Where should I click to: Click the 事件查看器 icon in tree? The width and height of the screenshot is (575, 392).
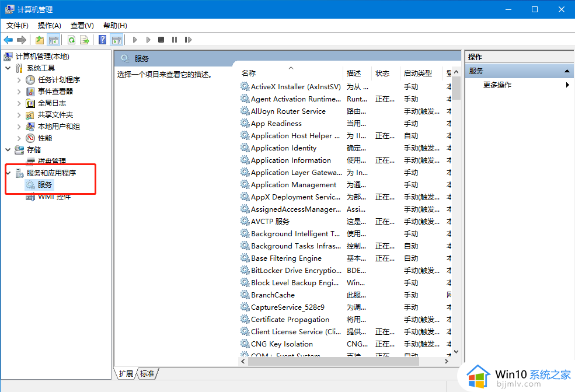tap(30, 91)
